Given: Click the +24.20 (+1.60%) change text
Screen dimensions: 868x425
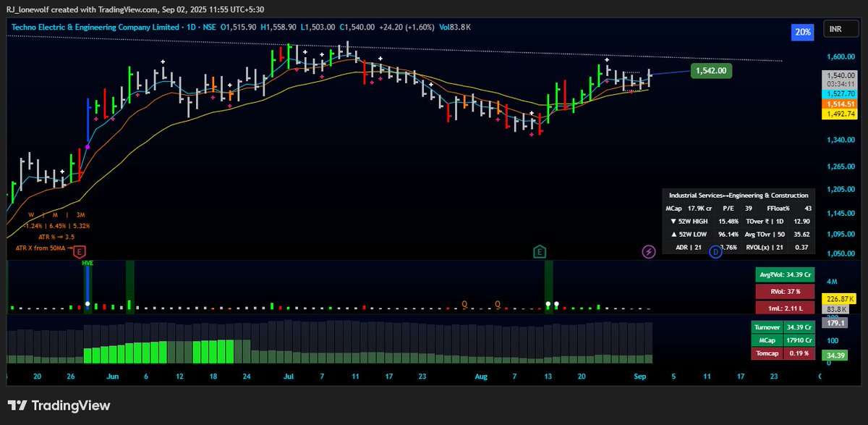Looking at the screenshot, I should (407, 27).
